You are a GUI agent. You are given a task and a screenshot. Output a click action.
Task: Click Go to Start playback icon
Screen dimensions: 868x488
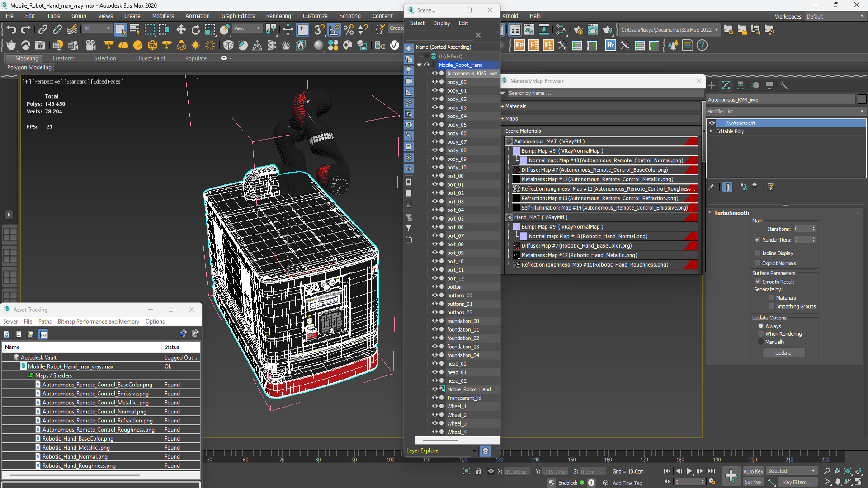coord(668,471)
